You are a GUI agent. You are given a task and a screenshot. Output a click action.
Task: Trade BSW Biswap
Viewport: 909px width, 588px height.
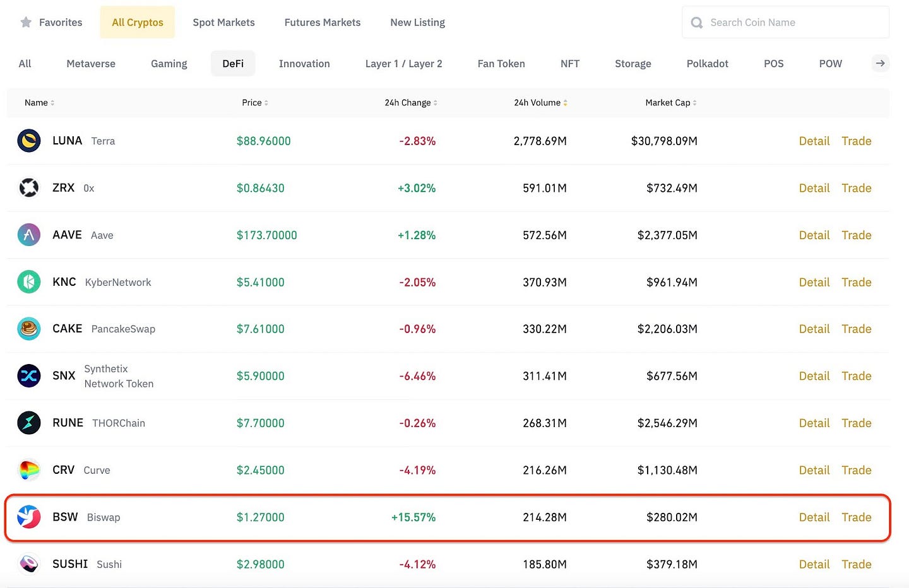tap(857, 517)
